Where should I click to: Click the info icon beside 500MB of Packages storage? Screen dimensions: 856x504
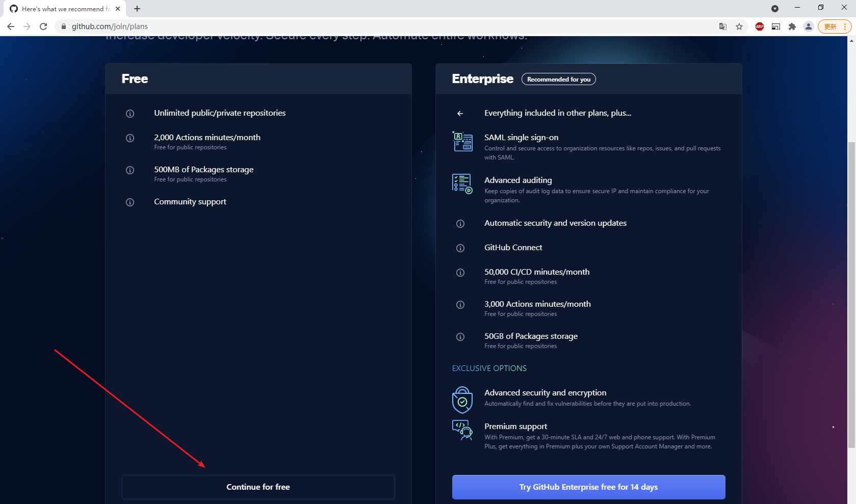130,170
